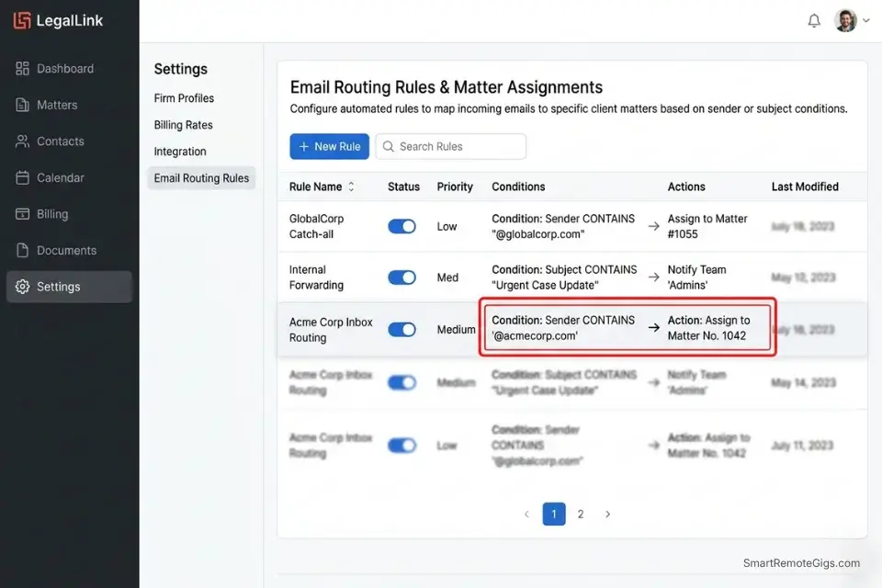Click the Contacts people icon
Viewport: 882px width, 588px height.
[x=22, y=141]
